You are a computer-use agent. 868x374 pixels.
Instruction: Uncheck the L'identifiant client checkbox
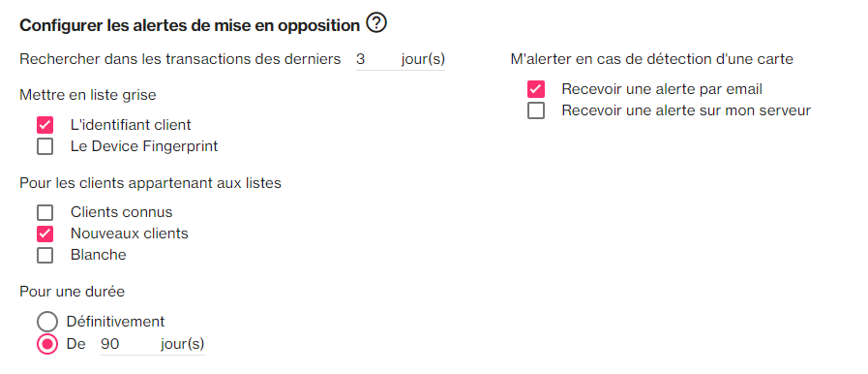(45, 125)
